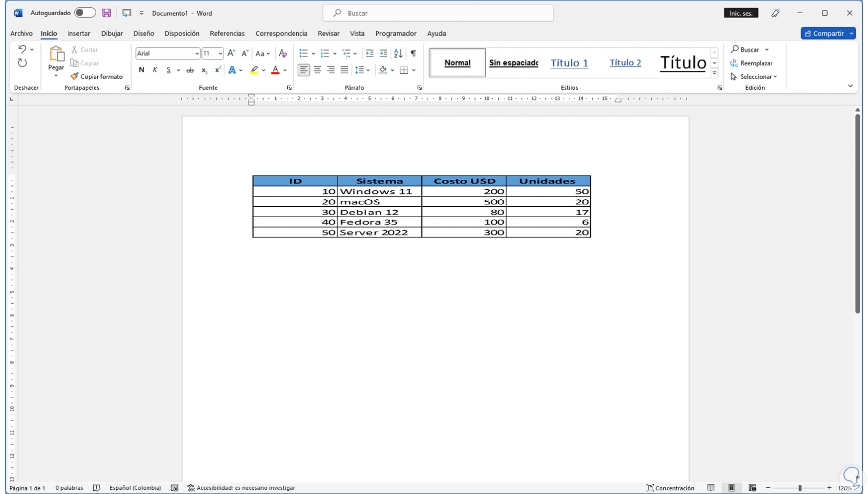Expand the bullet list dropdown
Screen dimensions: 868x494
pyautogui.click(x=314, y=53)
